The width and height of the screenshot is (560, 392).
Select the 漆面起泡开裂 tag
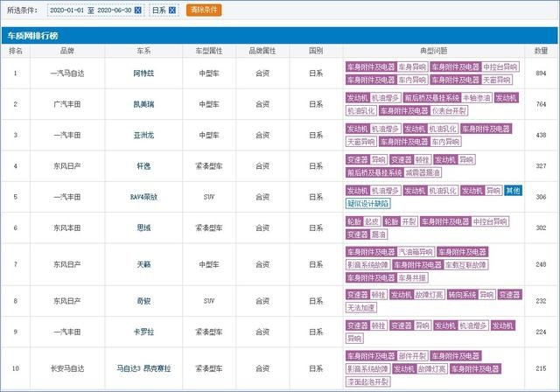pyautogui.click(x=367, y=381)
